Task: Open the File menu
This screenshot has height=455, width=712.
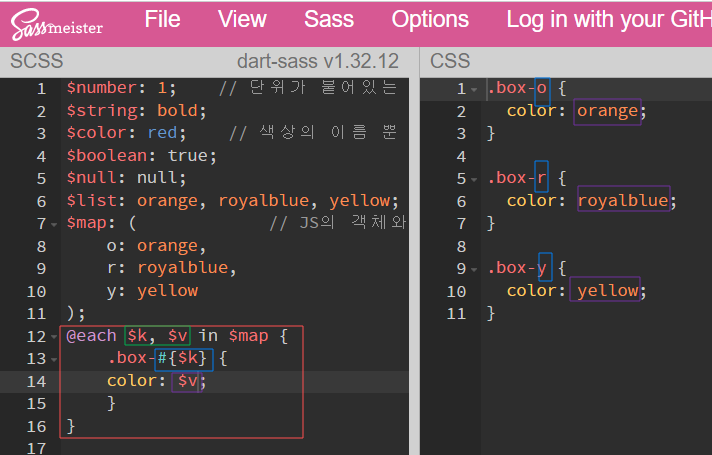Action: [162, 20]
